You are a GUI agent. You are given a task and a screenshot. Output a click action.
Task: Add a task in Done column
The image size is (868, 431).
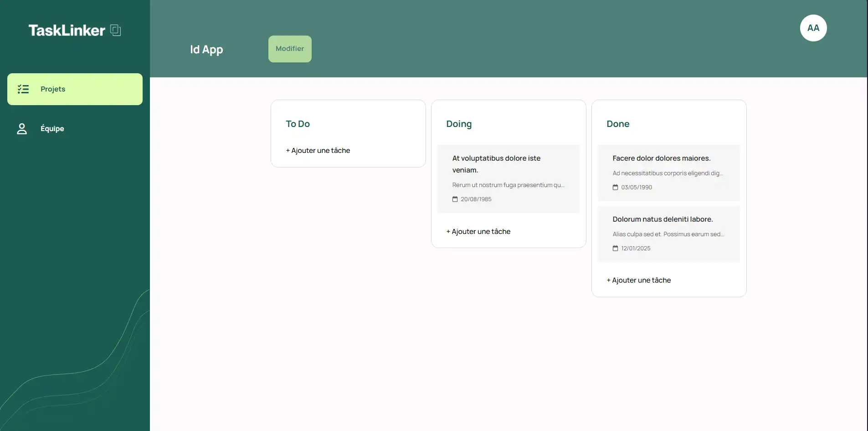point(639,280)
